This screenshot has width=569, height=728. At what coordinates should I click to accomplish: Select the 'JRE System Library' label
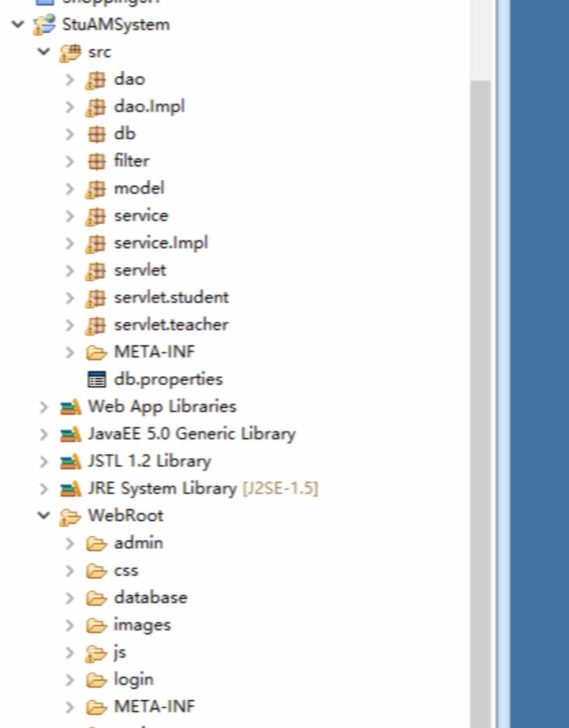[163, 489]
